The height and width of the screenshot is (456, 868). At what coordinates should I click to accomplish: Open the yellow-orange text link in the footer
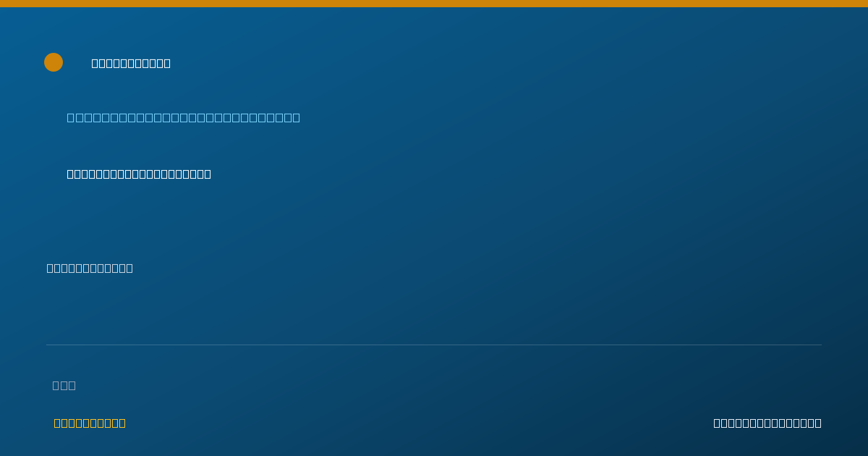pyautogui.click(x=90, y=423)
